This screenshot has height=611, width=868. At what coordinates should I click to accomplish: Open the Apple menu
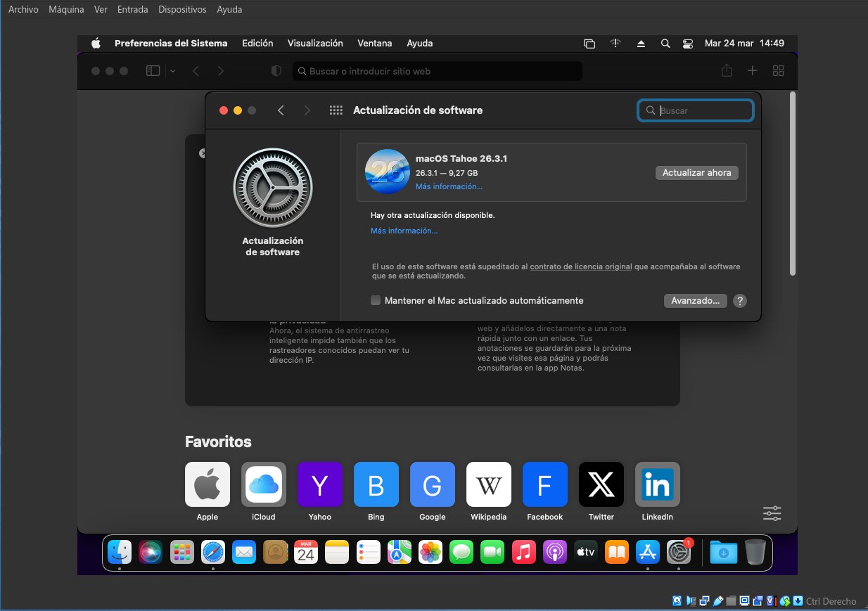tap(96, 44)
